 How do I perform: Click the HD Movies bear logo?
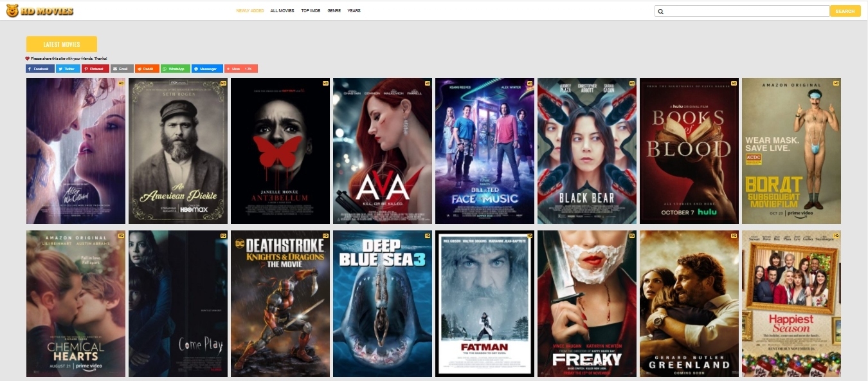pyautogui.click(x=40, y=11)
